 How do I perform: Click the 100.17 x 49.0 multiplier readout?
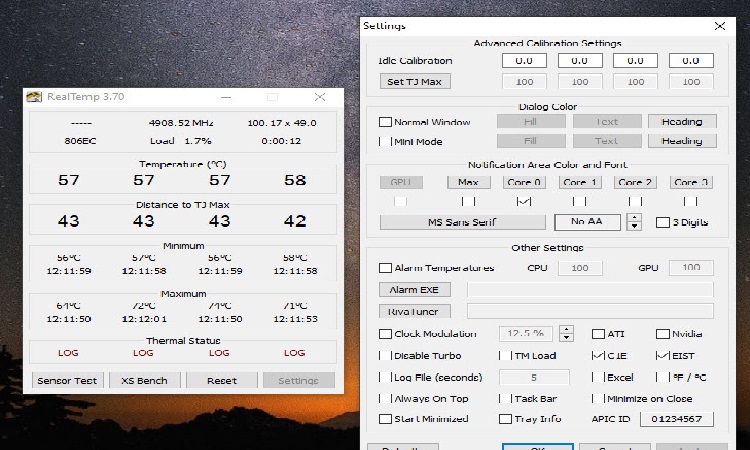click(282, 123)
